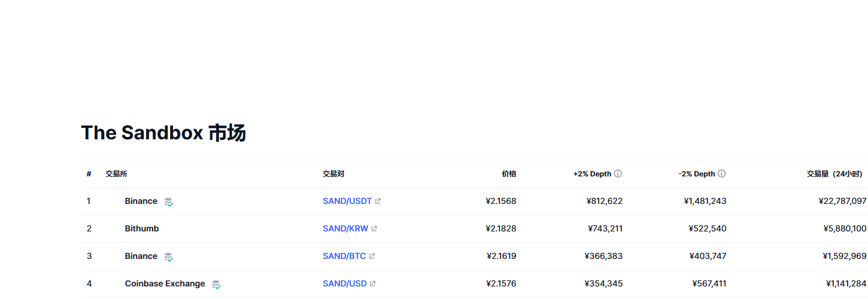Sort by the 交易对 column header
This screenshot has width=868, height=299.
point(333,174)
